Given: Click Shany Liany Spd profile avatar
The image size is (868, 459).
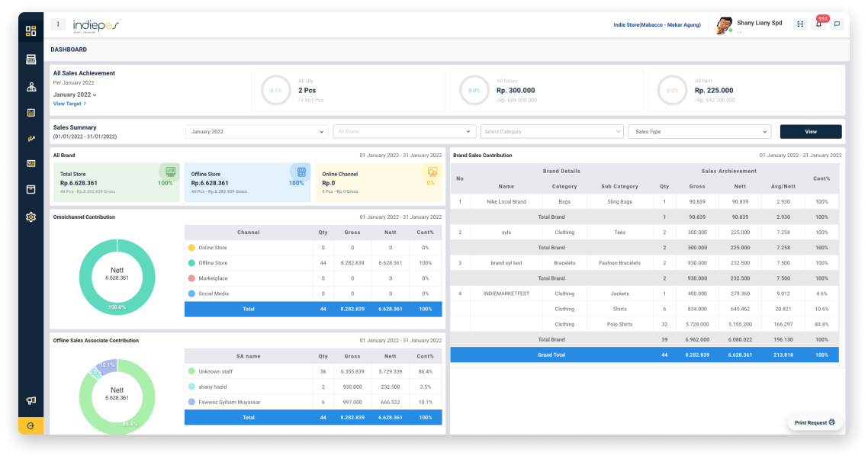Looking at the screenshot, I should pyautogui.click(x=724, y=25).
